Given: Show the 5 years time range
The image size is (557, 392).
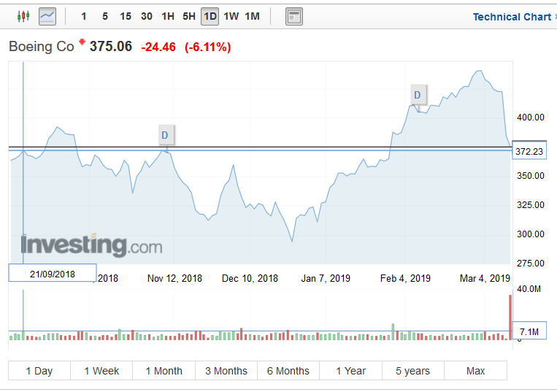Looking at the screenshot, I should point(413,371).
